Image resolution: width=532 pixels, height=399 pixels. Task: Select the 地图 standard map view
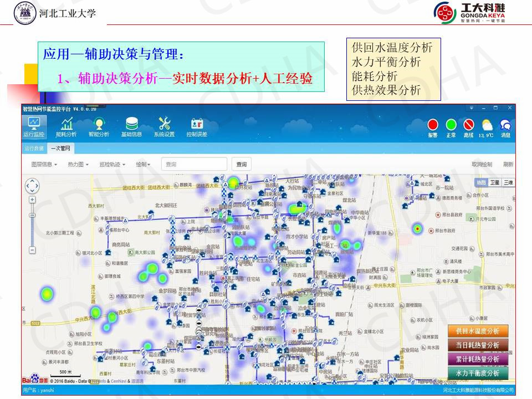pyautogui.click(x=481, y=182)
